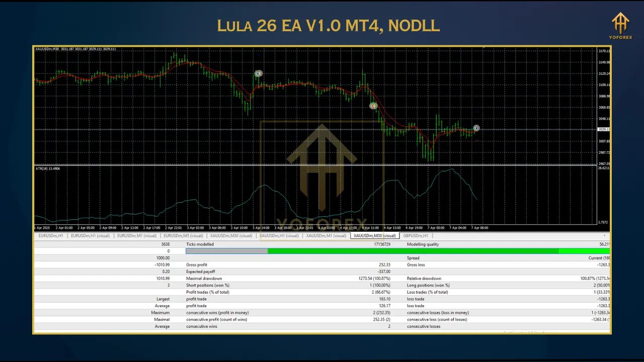Screen dimensions: 644x362
Task: Click the chart tabs scroll arrow
Action: [x=604, y=235]
